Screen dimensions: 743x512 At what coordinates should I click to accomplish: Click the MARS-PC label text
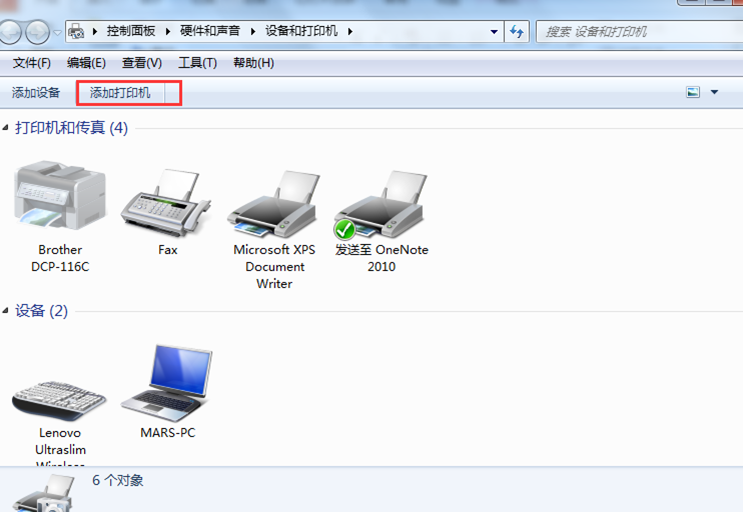point(168,432)
